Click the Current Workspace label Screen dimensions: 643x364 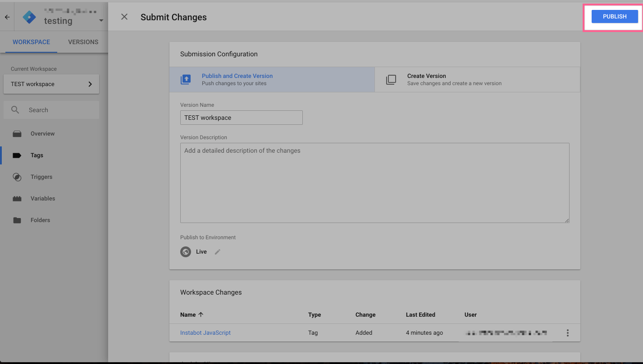click(34, 69)
